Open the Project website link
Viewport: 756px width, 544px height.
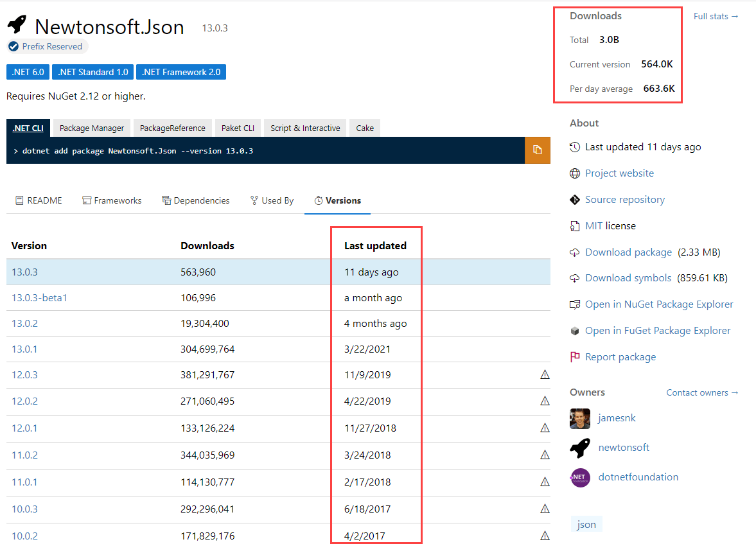click(620, 173)
